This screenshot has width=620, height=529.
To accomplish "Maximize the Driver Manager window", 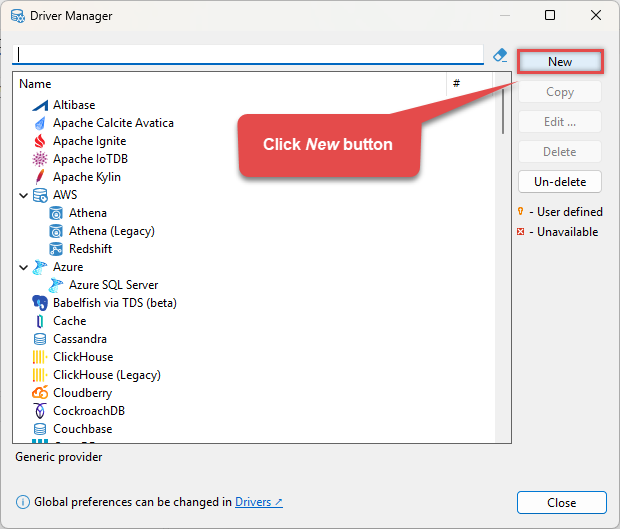I will (550, 15).
